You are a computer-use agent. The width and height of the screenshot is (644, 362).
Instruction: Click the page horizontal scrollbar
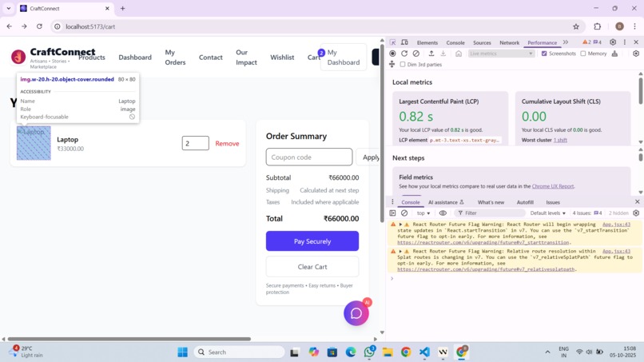[x=129, y=339]
